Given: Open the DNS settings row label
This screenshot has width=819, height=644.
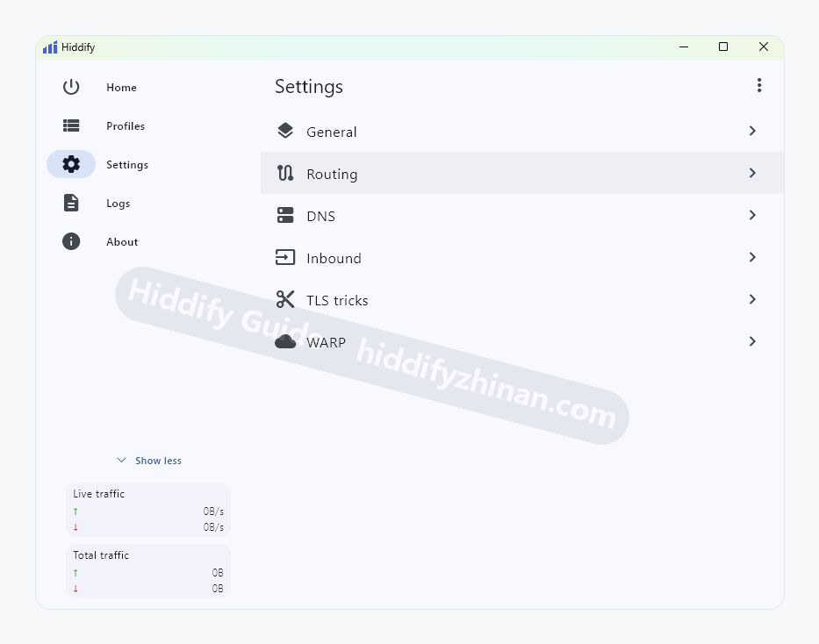Looking at the screenshot, I should 320,216.
